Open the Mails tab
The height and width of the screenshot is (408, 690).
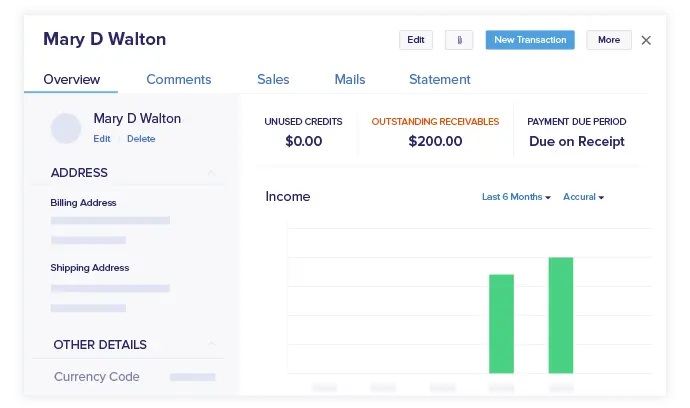(350, 79)
